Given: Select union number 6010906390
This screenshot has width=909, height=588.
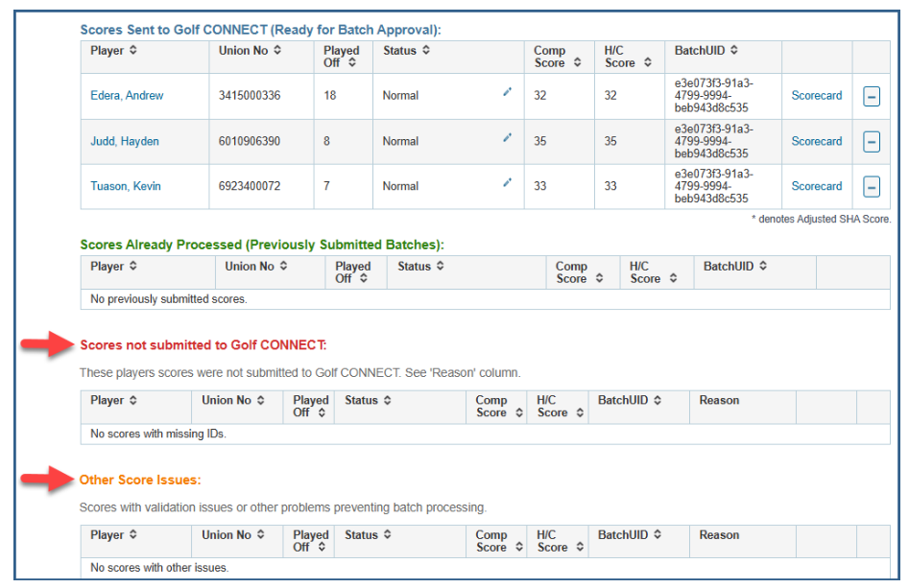Looking at the screenshot, I should pos(250,141).
